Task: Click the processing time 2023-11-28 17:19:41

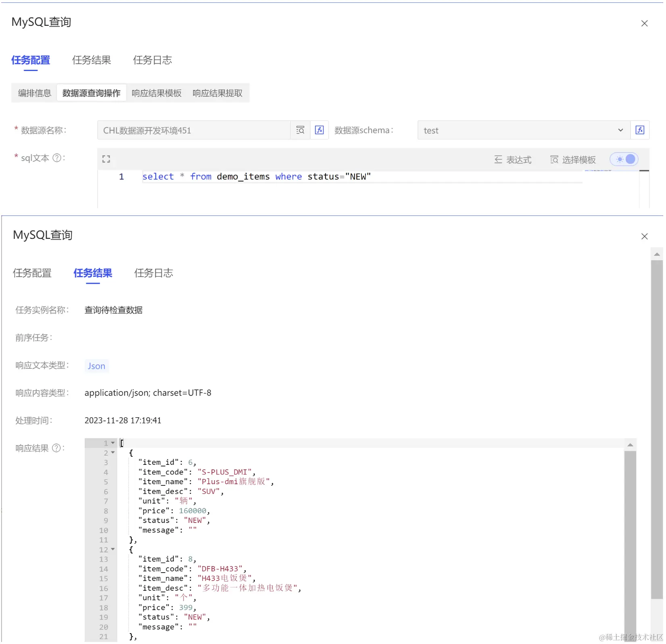Action: pos(123,420)
